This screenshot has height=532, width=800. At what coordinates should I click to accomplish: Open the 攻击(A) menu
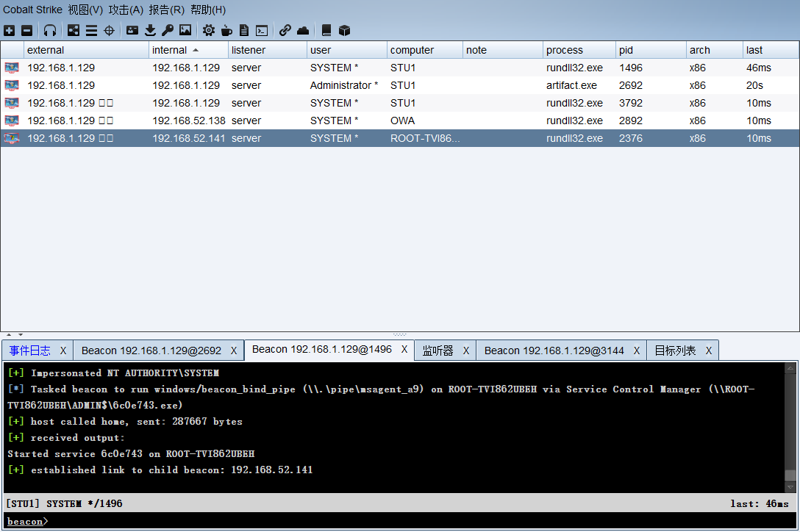click(126, 10)
